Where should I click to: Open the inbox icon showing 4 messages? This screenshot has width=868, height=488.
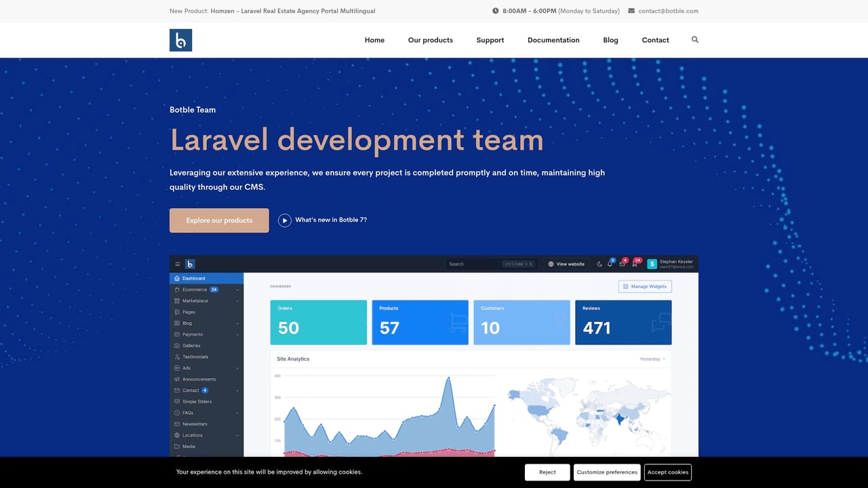(x=622, y=264)
